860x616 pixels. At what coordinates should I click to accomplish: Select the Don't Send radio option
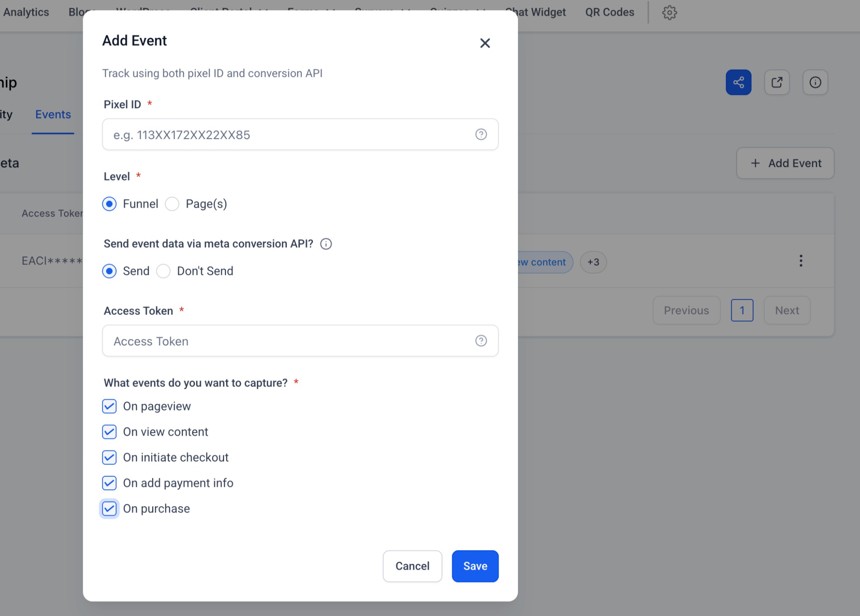164,271
